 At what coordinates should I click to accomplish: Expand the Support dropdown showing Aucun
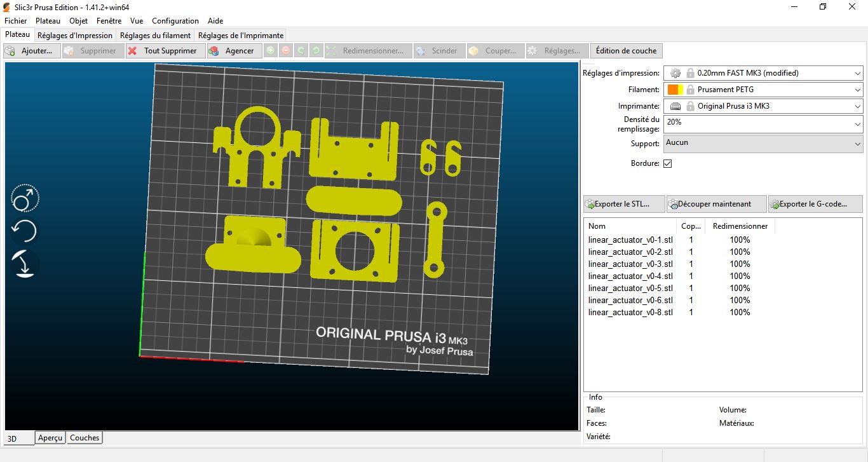point(858,144)
